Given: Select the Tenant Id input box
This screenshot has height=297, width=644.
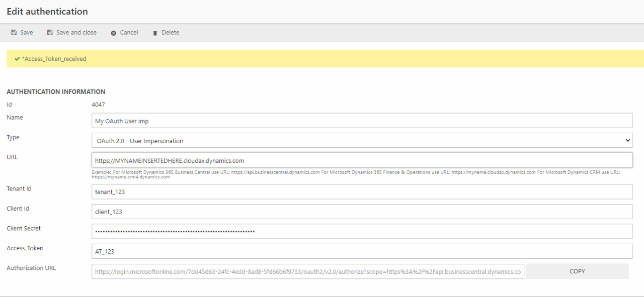Looking at the screenshot, I should [x=361, y=192].
